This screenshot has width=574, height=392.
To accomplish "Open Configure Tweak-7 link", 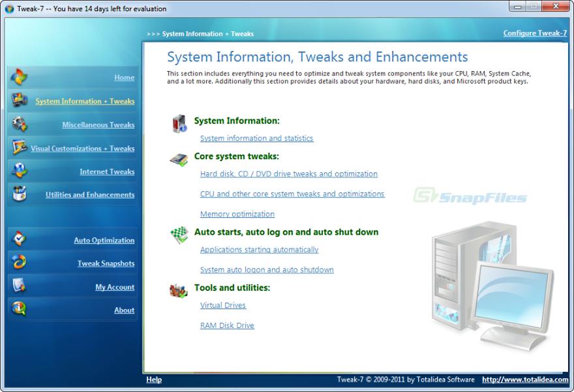I will pyautogui.click(x=535, y=33).
